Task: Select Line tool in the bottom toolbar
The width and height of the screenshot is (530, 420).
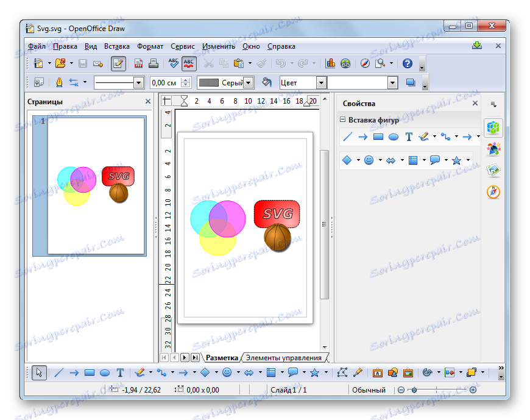Action: (59, 372)
